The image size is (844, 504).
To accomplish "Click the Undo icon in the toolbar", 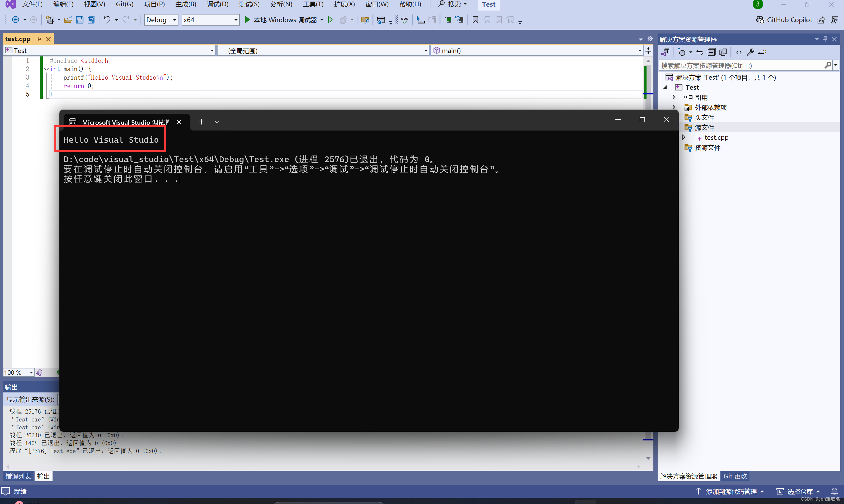I will pos(107,19).
